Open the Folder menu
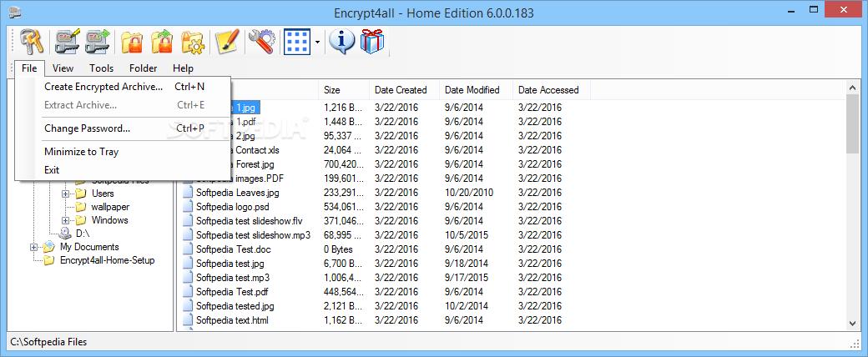Screen dimensions: 868x357 pyautogui.click(x=144, y=68)
